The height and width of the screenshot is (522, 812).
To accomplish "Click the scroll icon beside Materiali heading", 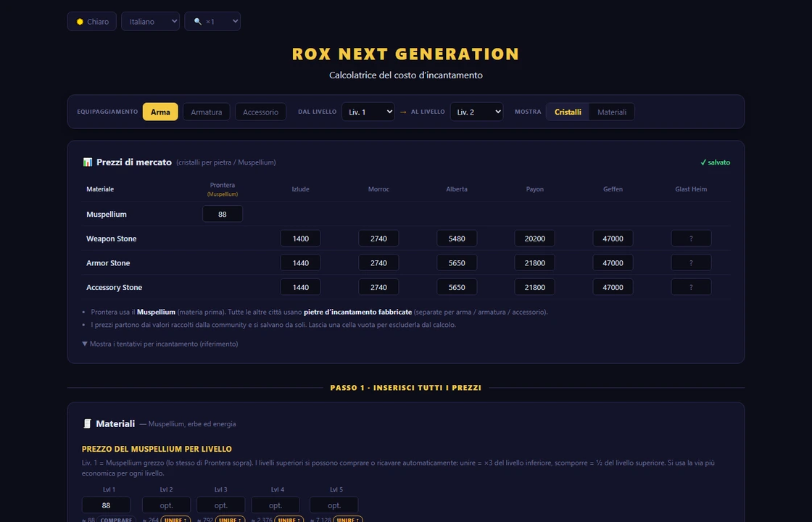I will 87,423.
